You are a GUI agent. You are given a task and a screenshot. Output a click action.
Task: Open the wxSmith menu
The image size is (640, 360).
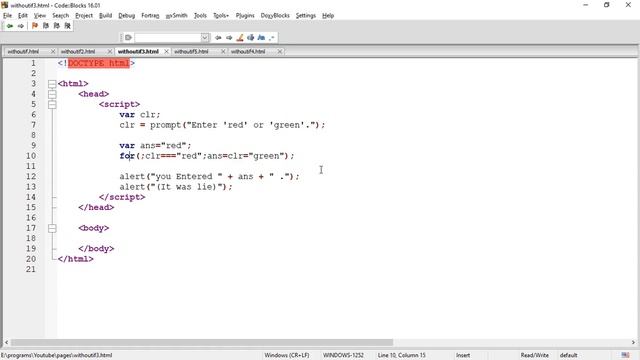177,16
